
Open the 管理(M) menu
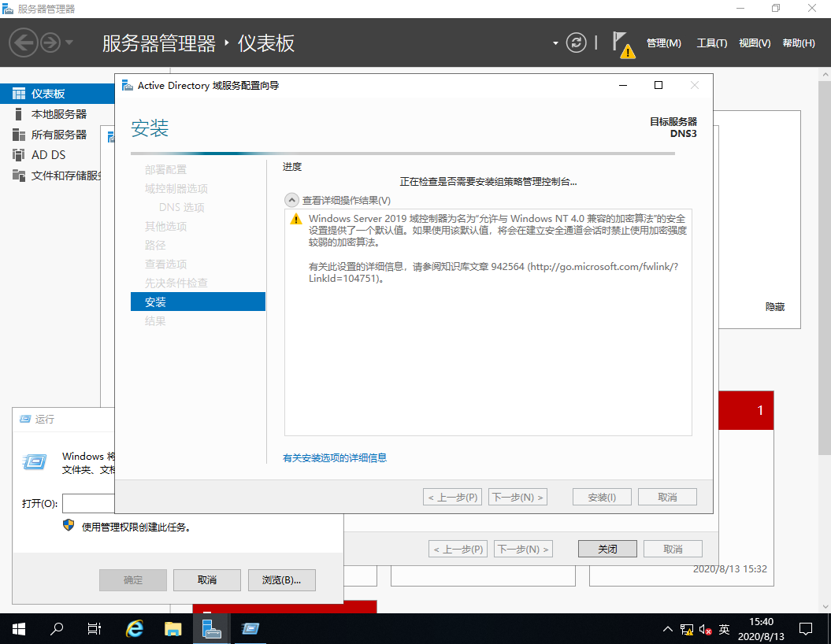(663, 43)
